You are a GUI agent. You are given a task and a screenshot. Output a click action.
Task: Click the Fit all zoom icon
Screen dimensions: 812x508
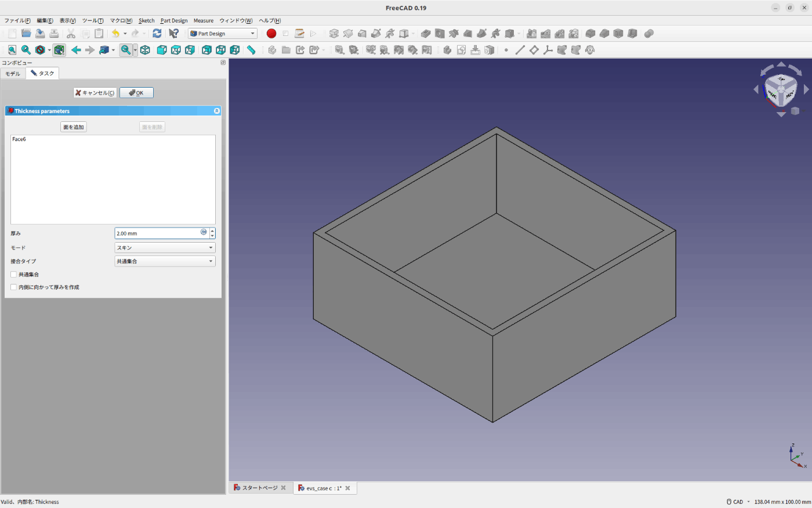click(12, 50)
